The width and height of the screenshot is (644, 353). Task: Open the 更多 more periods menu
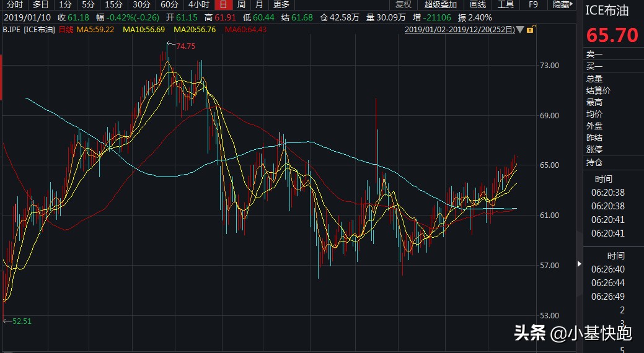[x=281, y=4]
